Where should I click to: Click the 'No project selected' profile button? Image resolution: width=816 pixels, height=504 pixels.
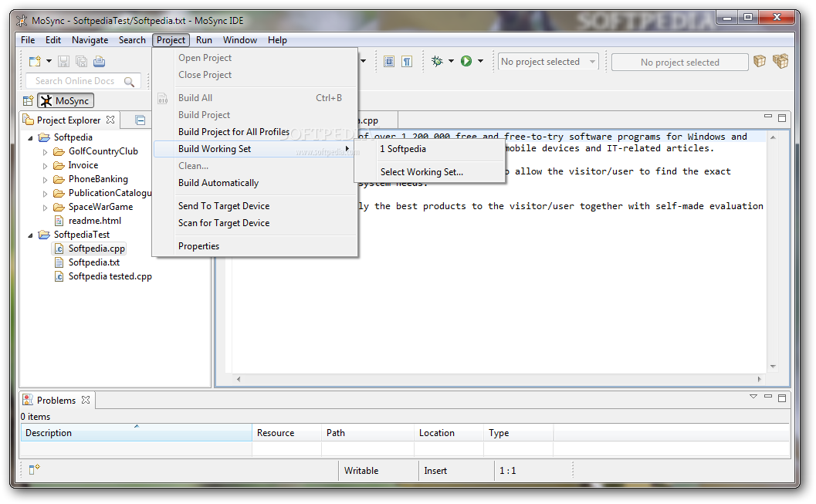pyautogui.click(x=679, y=63)
